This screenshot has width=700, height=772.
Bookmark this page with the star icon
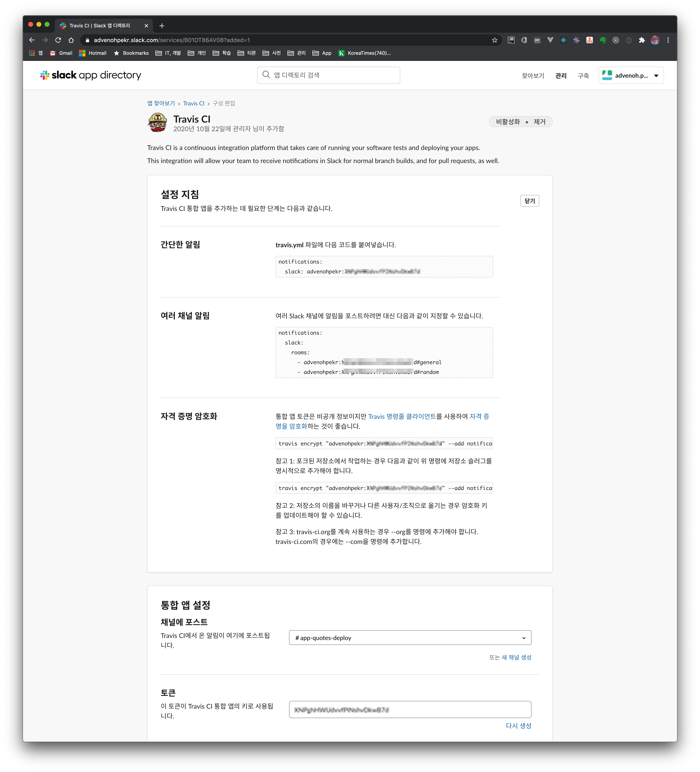pos(494,40)
